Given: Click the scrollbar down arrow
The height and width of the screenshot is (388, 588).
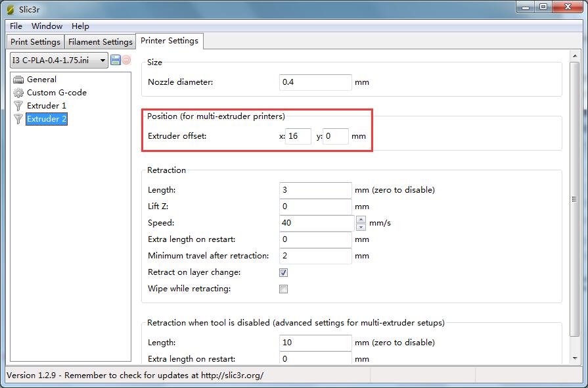Looking at the screenshot, I should (x=575, y=358).
